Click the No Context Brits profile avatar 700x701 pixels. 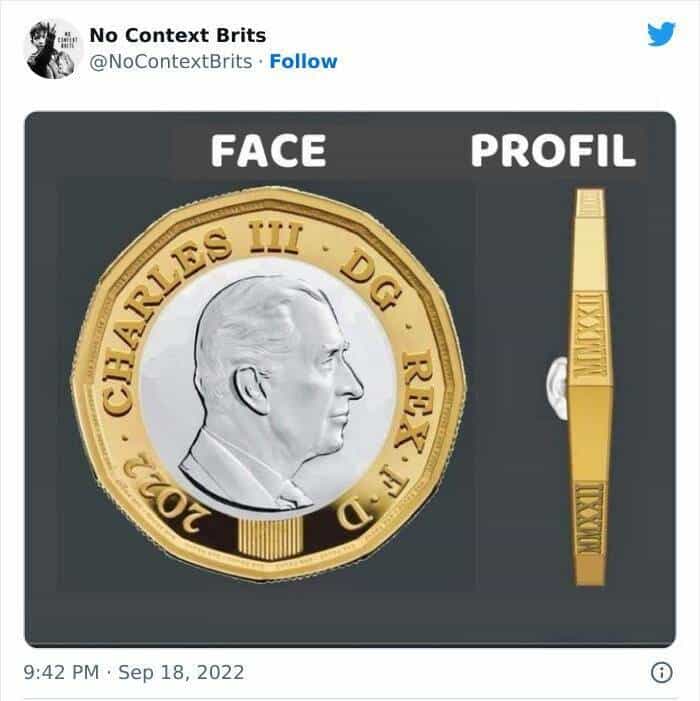[52, 47]
